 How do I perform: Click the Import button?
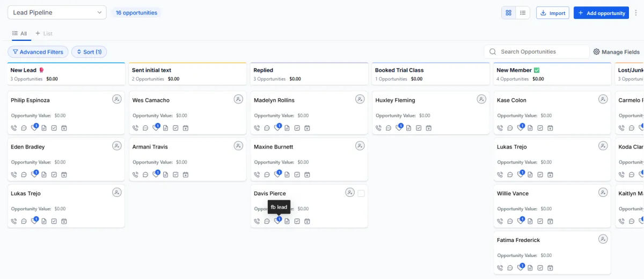coord(552,13)
